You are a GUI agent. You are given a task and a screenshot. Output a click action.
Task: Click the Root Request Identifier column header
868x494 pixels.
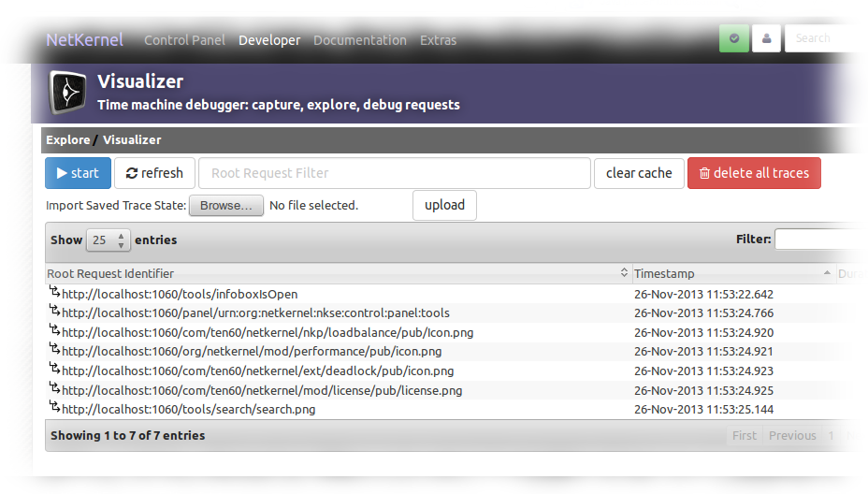point(338,273)
